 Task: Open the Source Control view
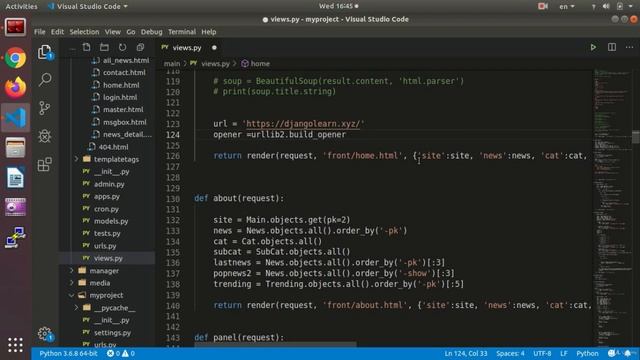[44, 108]
